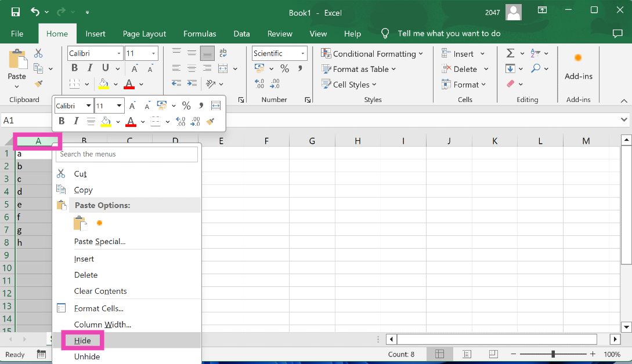Expand the Conditional Formatting dropdown

372,53
